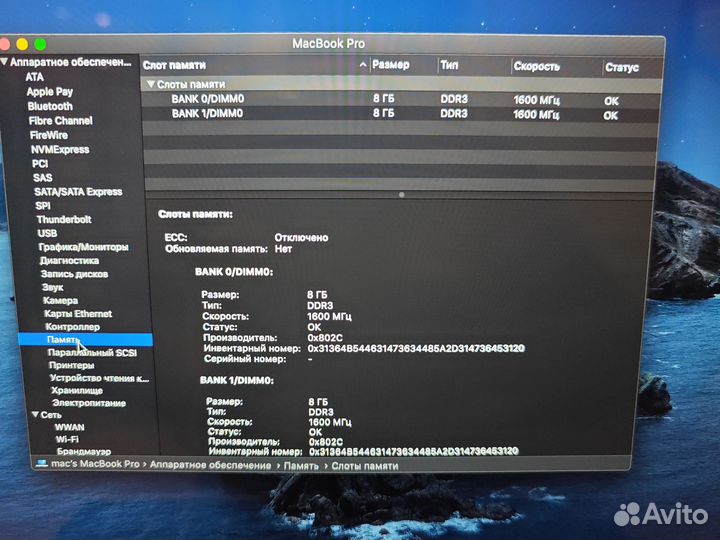This screenshot has width=720, height=540.
Task: Open the SPI sidebar entry
Action: [43, 205]
